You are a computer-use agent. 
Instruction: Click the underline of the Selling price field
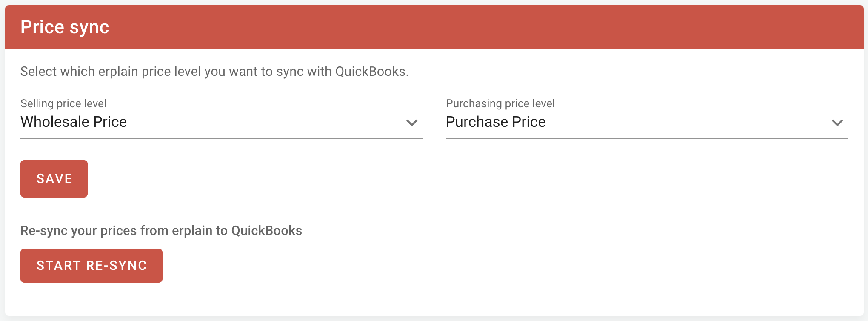click(x=221, y=138)
